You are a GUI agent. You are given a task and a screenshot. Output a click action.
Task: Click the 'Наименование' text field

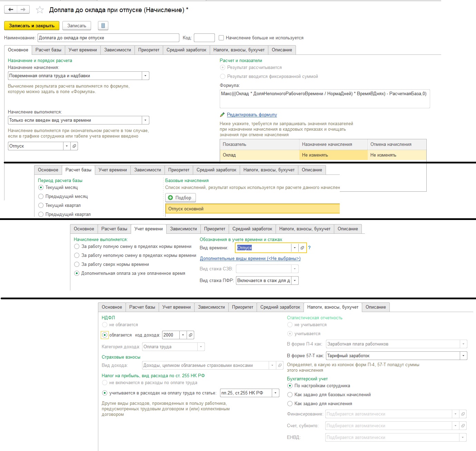pyautogui.click(x=108, y=38)
